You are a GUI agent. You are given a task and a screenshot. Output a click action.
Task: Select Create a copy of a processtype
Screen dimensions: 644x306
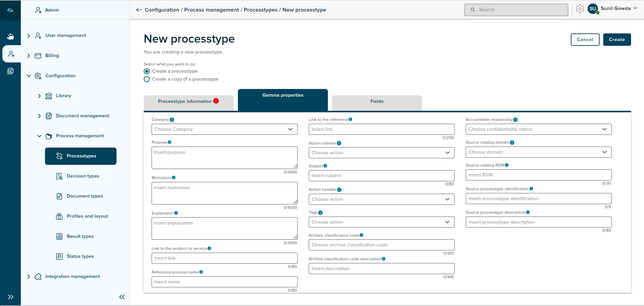(x=147, y=79)
